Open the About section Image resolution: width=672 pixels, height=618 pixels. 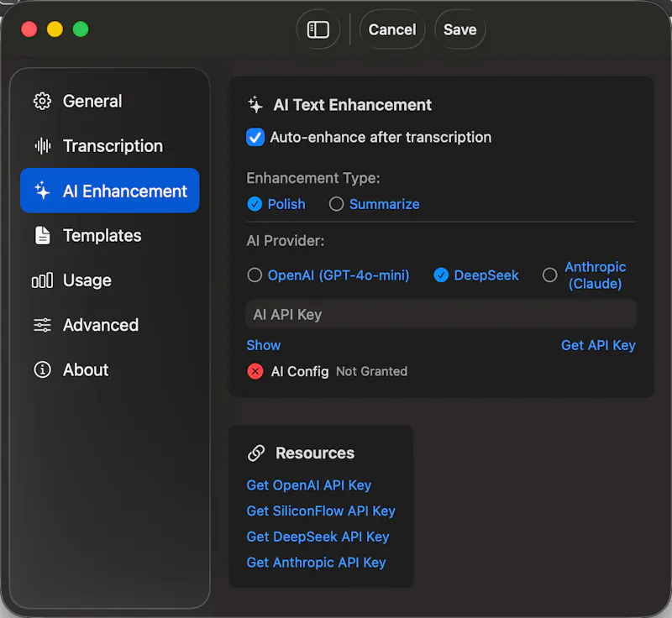coord(110,369)
